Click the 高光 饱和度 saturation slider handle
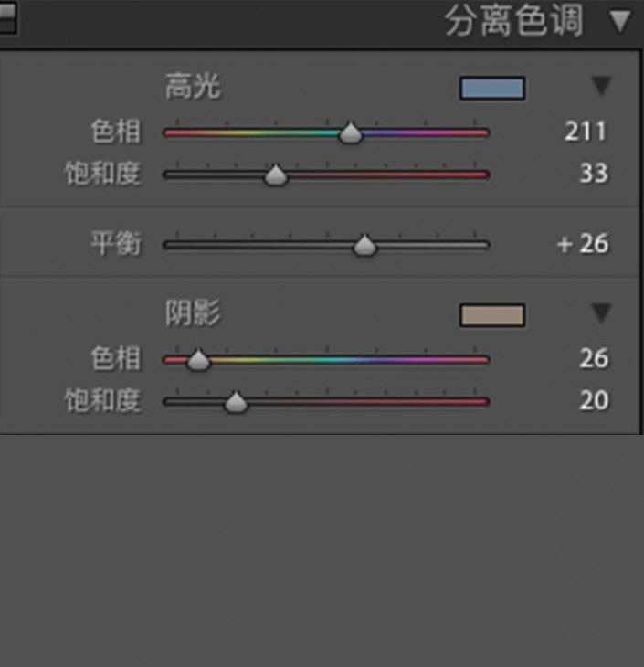644x667 pixels. [x=276, y=175]
